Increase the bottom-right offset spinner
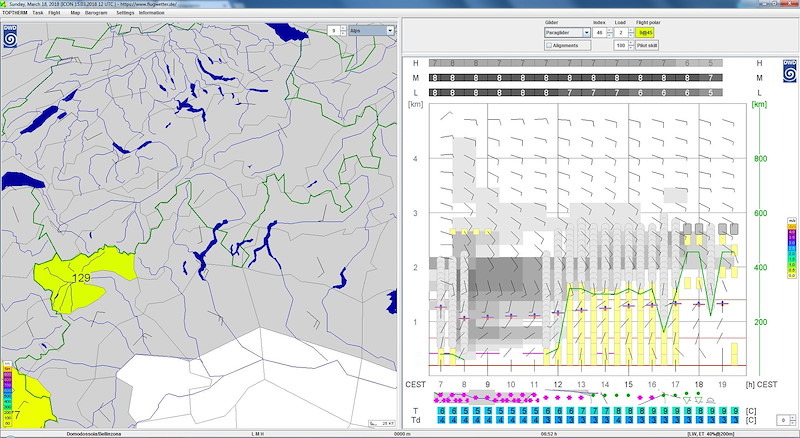The height and width of the screenshot is (438, 800). [x=793, y=418]
